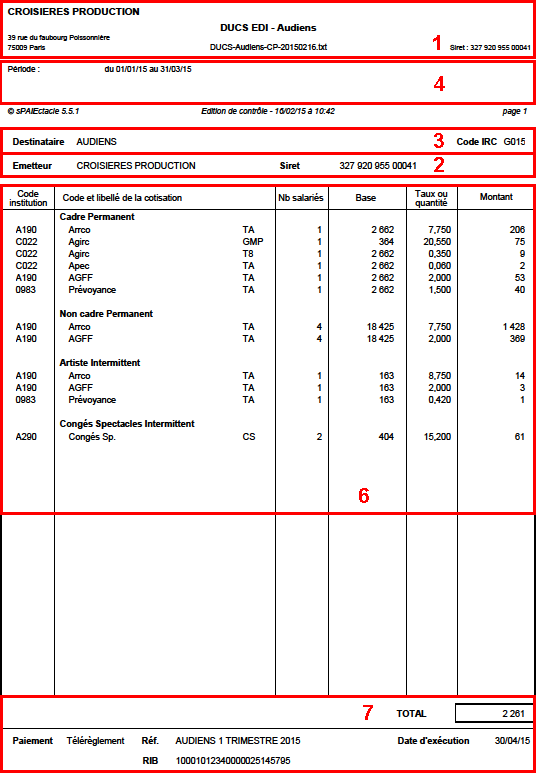Image resolution: width=536 pixels, height=773 pixels.
Task: Click the file name DUCS-Audiens-CP-20150216.txt
Action: 269,47
